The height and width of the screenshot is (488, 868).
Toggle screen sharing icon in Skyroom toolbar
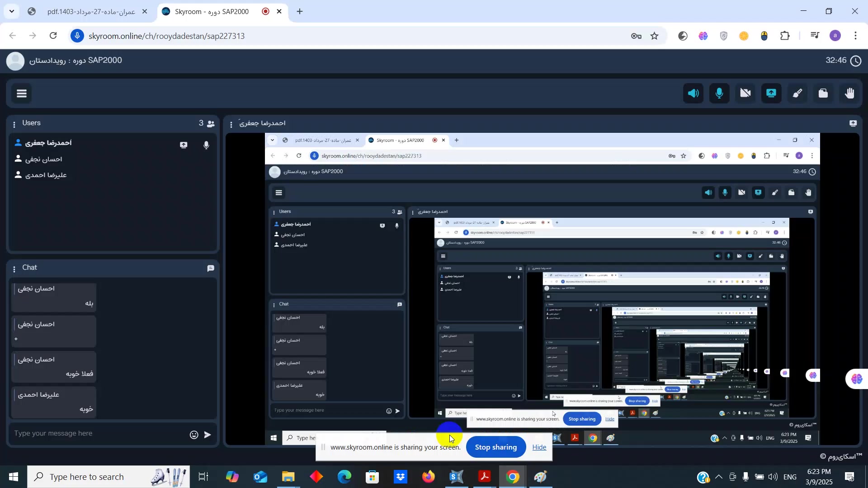click(x=771, y=94)
